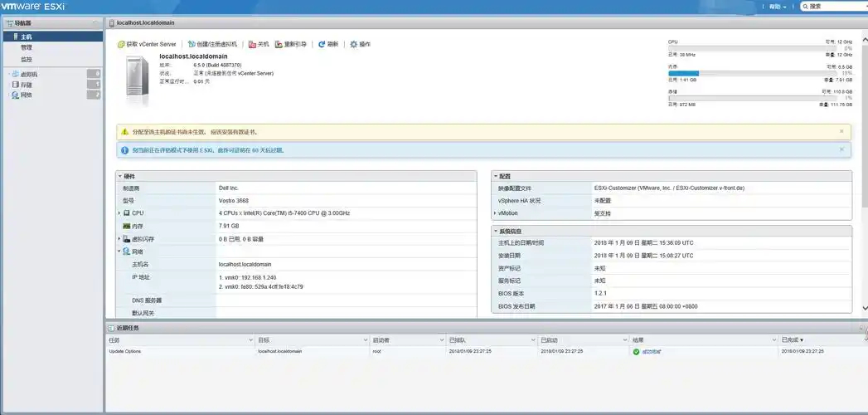Expand the 虚拟闪存 row in hardware

coord(119,239)
